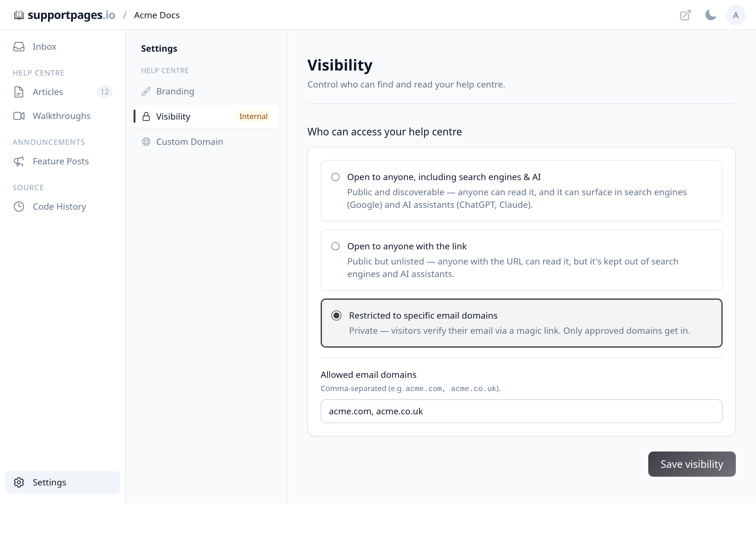Viewport: 756px width, 534px height.
Task: Click the Custom Domain globe icon
Action: (146, 142)
